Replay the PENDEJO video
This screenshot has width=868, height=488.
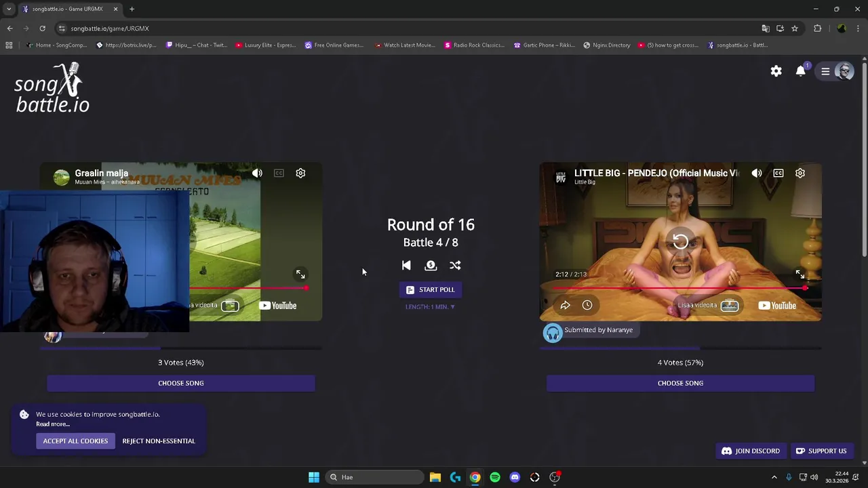(680, 241)
